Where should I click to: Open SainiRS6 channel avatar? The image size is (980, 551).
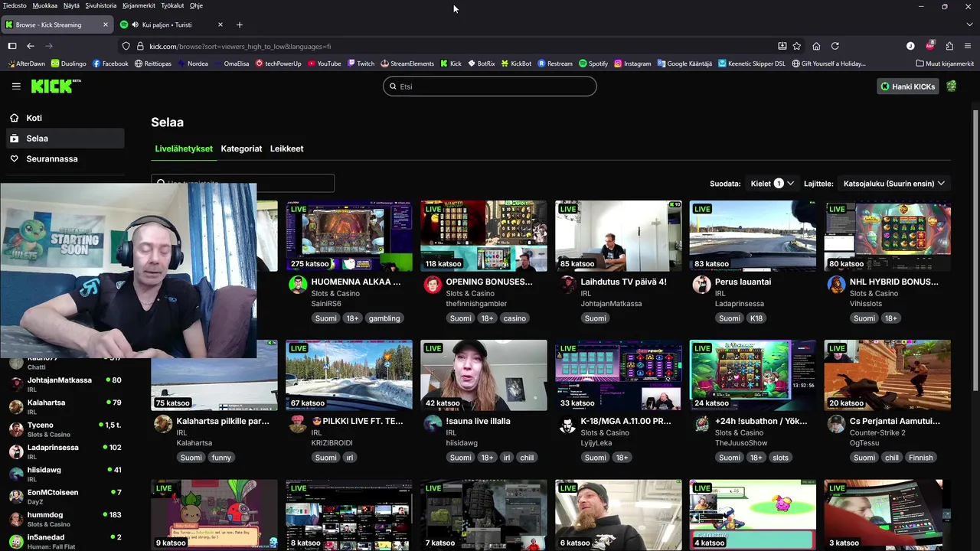click(x=297, y=285)
